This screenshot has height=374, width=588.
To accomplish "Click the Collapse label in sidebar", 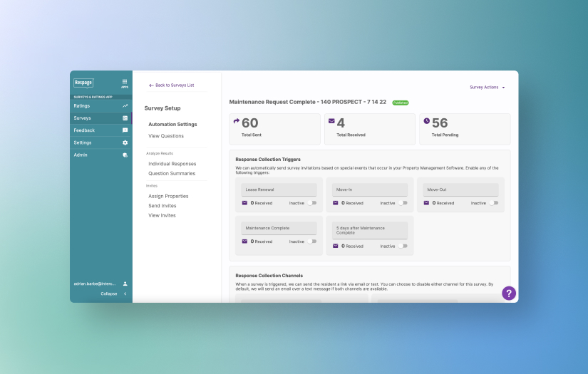I will pyautogui.click(x=109, y=294).
